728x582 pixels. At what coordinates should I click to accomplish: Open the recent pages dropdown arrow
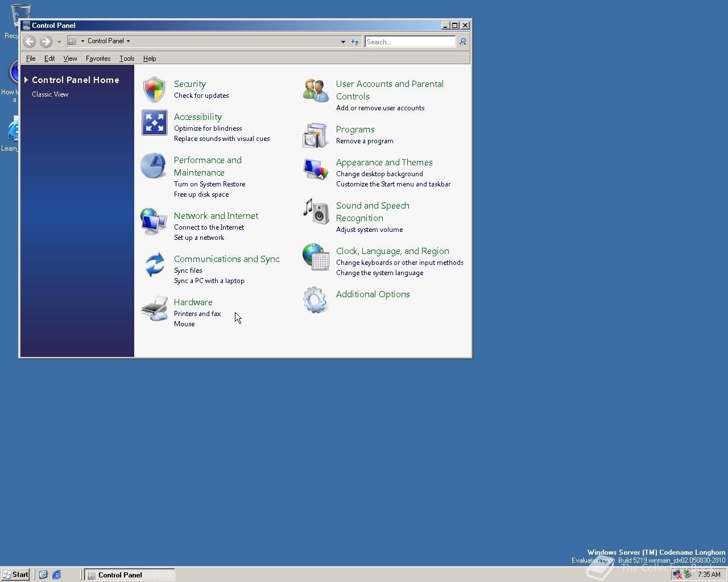point(59,41)
